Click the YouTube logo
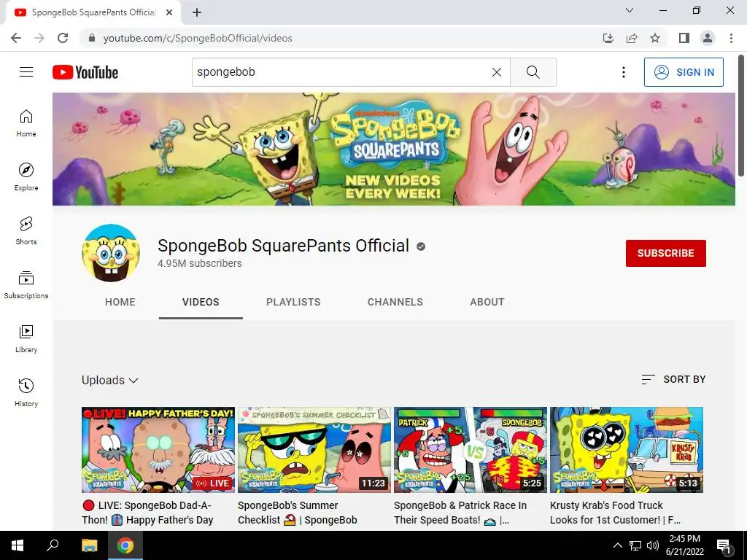Screen dimensions: 747x560 pyautogui.click(x=85, y=72)
